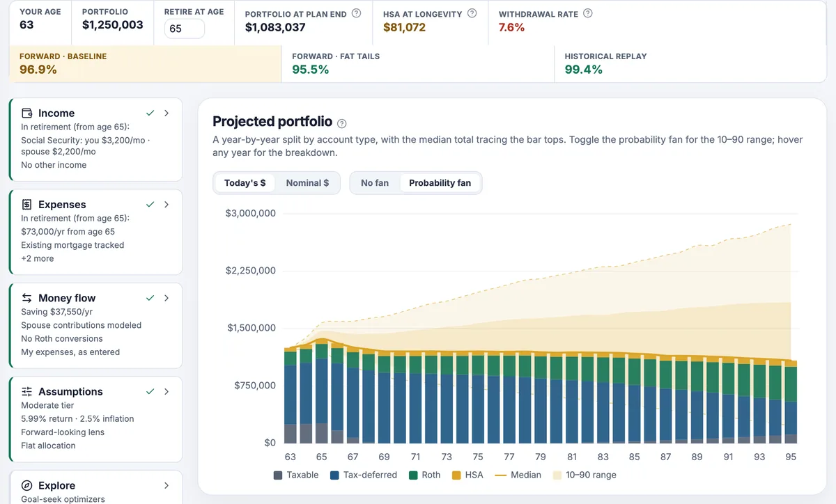
Task: Expand the Expenses card chevron
Action: coord(167,205)
